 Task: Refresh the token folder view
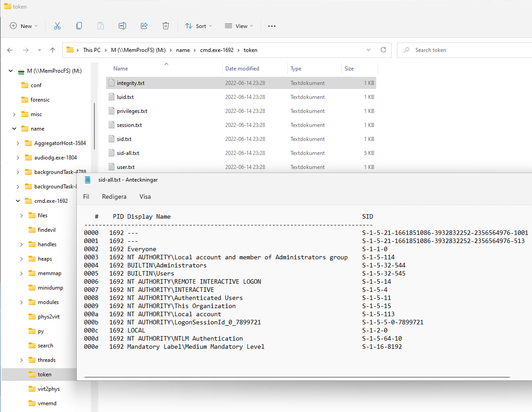tap(383, 50)
